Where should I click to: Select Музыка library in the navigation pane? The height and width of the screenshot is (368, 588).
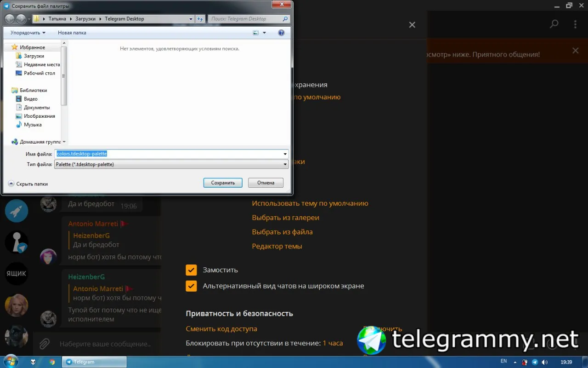[x=32, y=125]
